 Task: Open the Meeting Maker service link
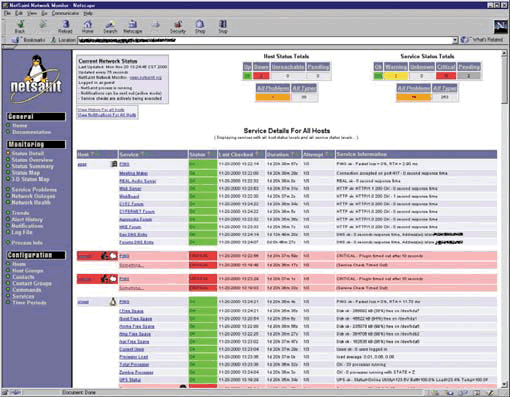pyautogui.click(x=134, y=173)
